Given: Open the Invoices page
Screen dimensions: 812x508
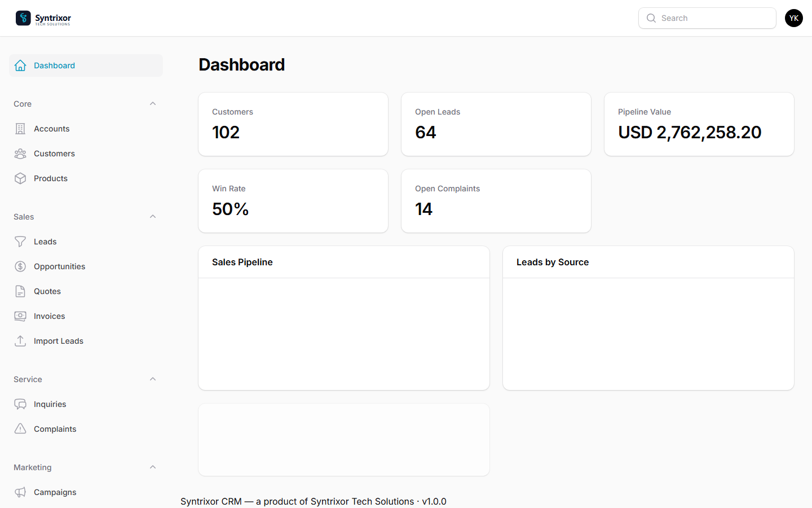Looking at the screenshot, I should pos(86,316).
